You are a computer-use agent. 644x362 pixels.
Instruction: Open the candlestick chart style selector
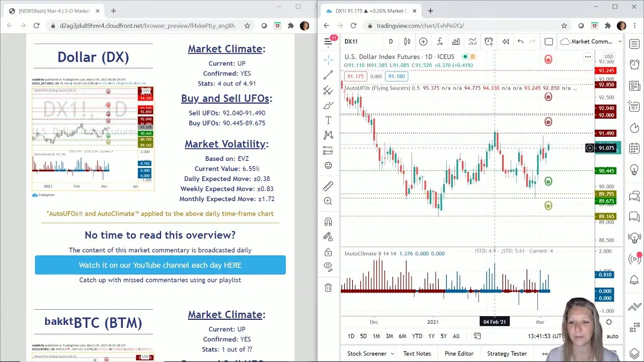click(407, 42)
